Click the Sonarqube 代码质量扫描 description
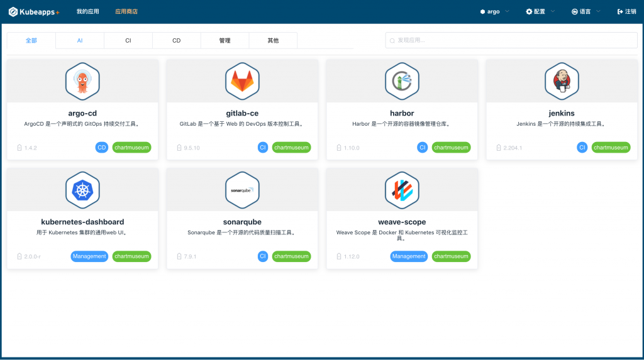This screenshot has width=644, height=360. coord(242,232)
